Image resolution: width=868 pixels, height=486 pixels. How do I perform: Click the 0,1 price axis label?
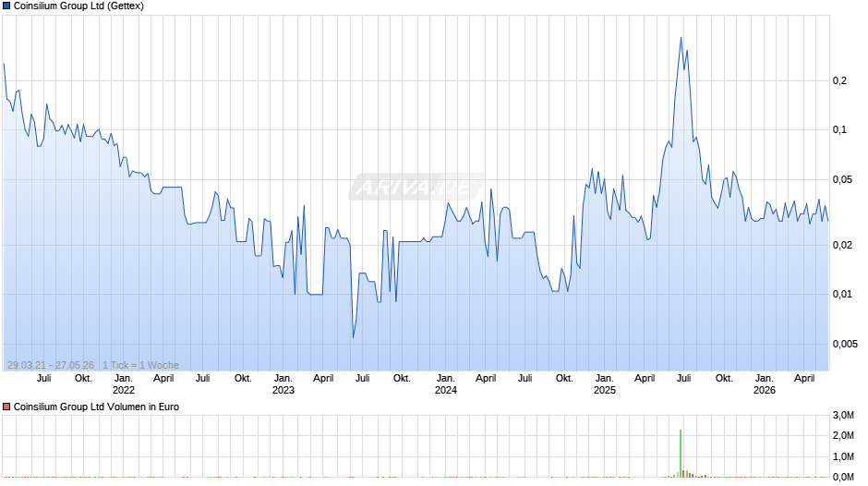(x=839, y=129)
